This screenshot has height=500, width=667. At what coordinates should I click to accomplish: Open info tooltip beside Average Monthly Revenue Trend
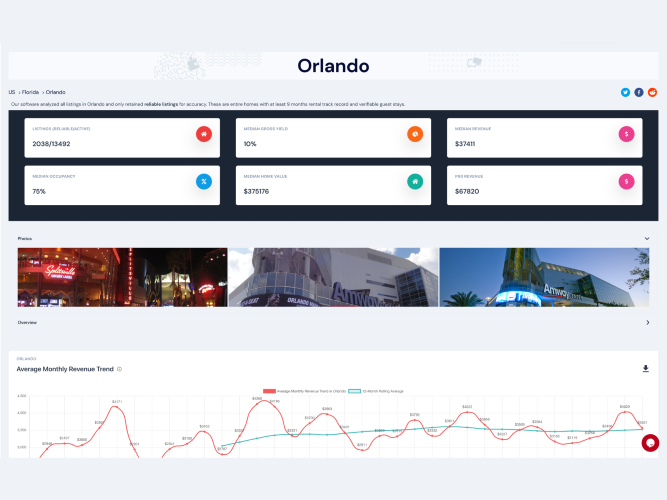120,369
